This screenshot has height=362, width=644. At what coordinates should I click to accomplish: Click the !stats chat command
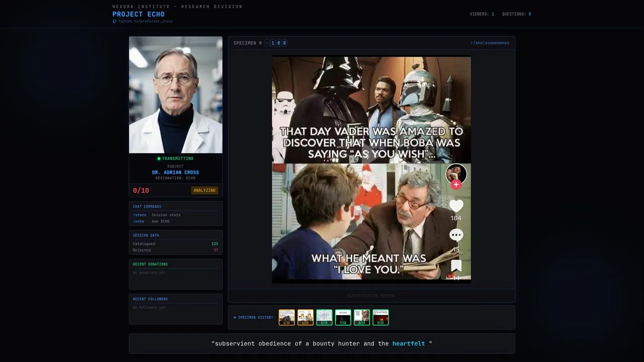pyautogui.click(x=139, y=215)
